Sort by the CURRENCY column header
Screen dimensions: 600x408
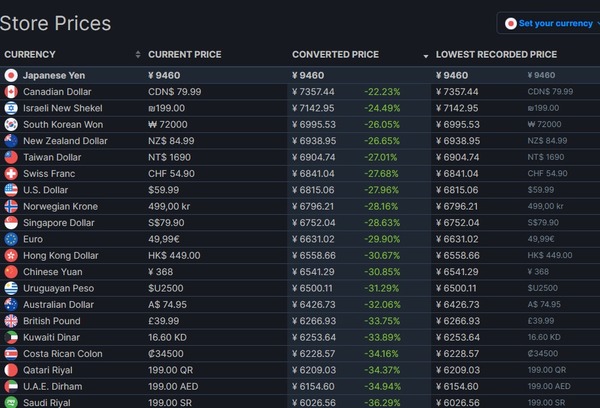coord(30,54)
